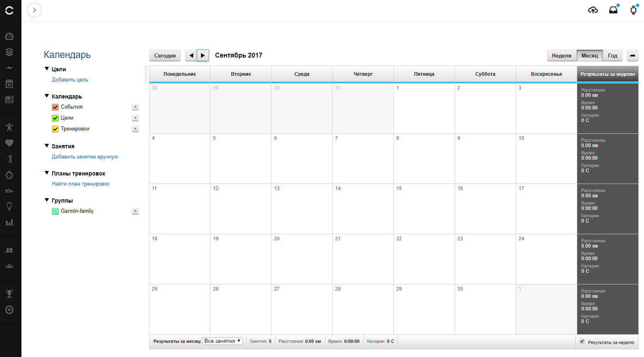644x357 pixels.
Task: Click the cloud upload icon
Action: pyautogui.click(x=593, y=10)
